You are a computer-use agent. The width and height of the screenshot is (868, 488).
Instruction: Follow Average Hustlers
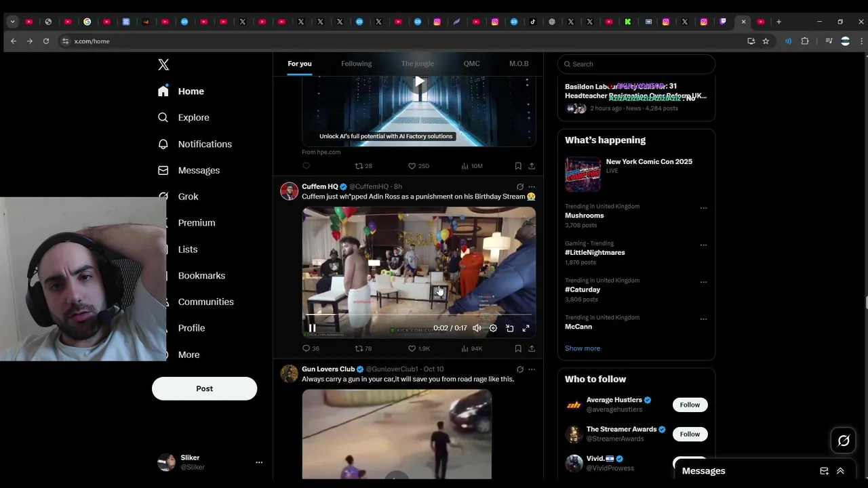(x=690, y=405)
